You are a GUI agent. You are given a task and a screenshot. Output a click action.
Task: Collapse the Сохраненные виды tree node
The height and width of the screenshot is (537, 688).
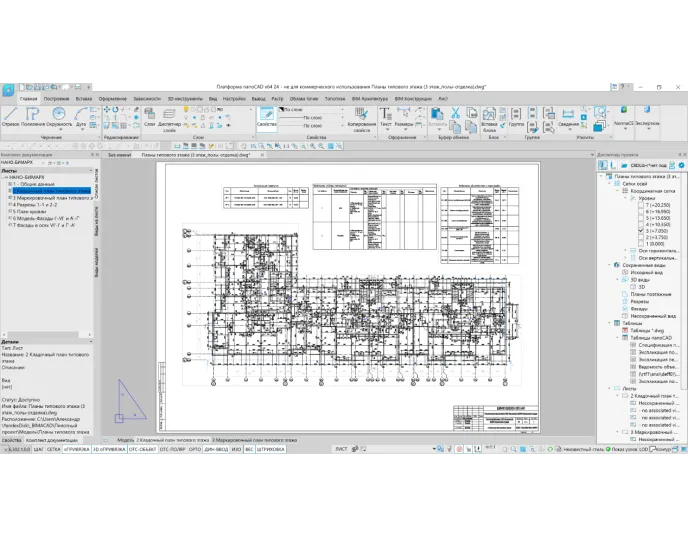pos(611,265)
